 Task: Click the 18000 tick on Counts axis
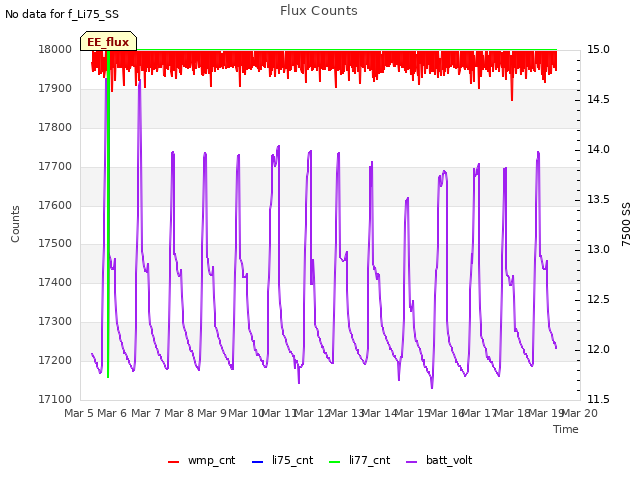point(55,49)
